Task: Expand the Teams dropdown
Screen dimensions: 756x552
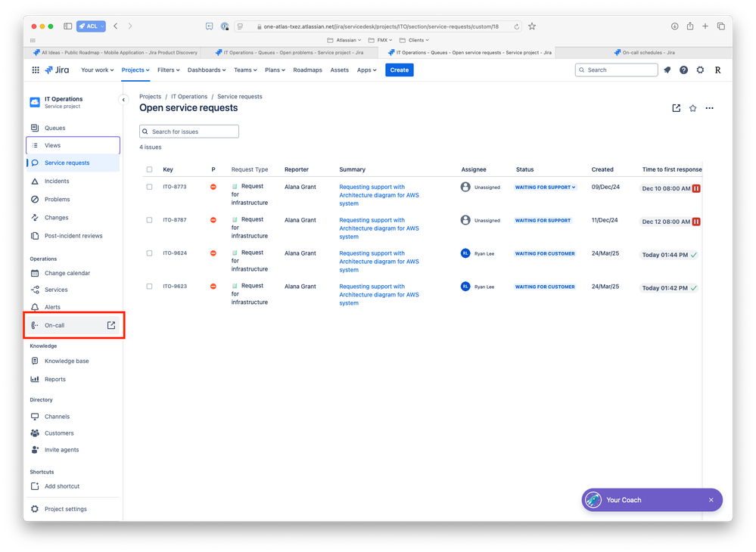Action: 245,70
